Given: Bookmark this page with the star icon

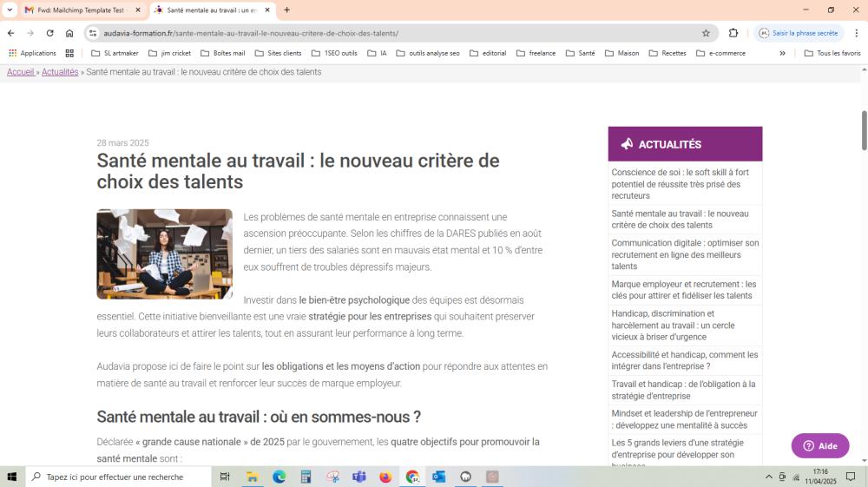Looking at the screenshot, I should click(706, 33).
